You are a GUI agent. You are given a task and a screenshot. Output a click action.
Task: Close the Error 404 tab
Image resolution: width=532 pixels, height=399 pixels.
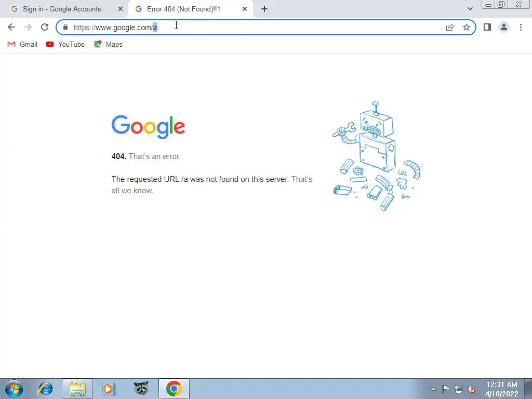[x=245, y=9]
